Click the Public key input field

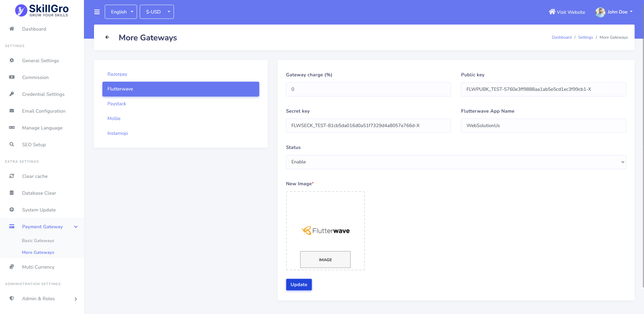tap(543, 89)
